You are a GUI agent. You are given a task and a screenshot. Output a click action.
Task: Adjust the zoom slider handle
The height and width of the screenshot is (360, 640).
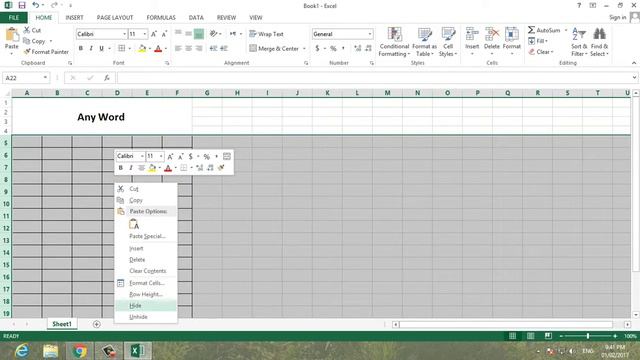click(x=588, y=336)
